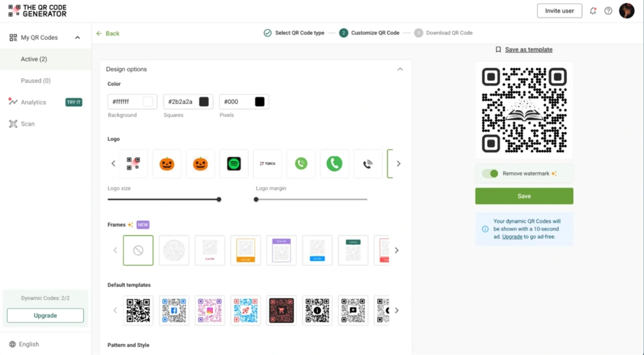
Task: Select the TQRCG text logo option
Action: tap(267, 164)
